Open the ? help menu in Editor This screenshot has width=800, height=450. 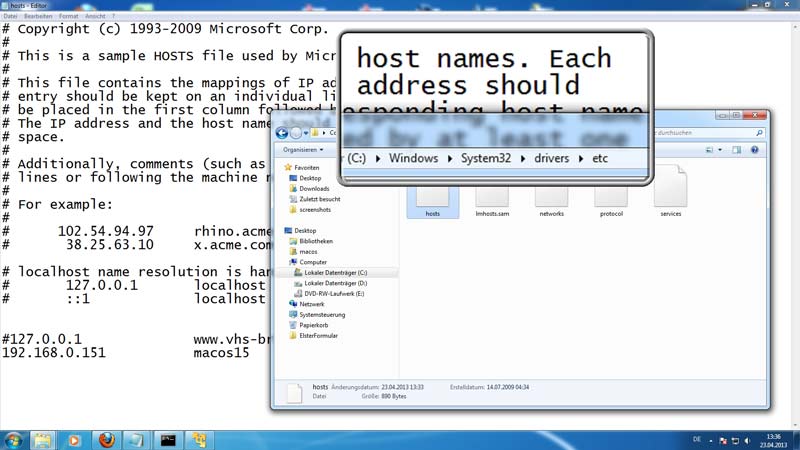pos(113,16)
